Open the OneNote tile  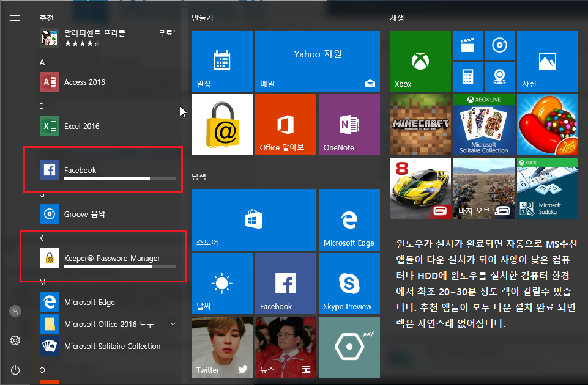[x=349, y=125]
